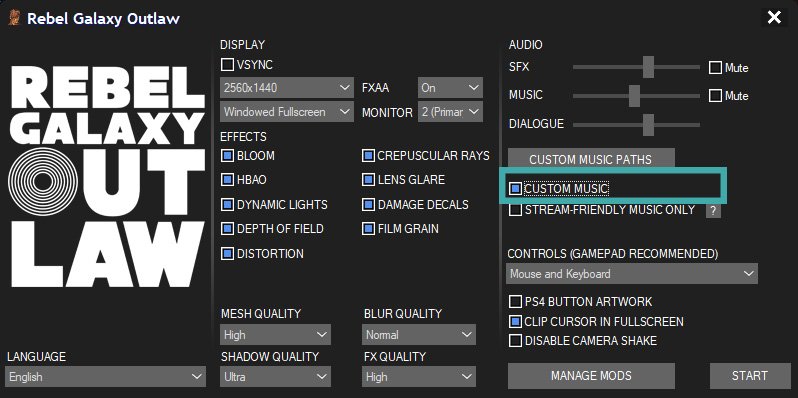Screen dimensions: 798x398
Task: Close the launcher with the X button
Action: pyautogui.click(x=774, y=18)
